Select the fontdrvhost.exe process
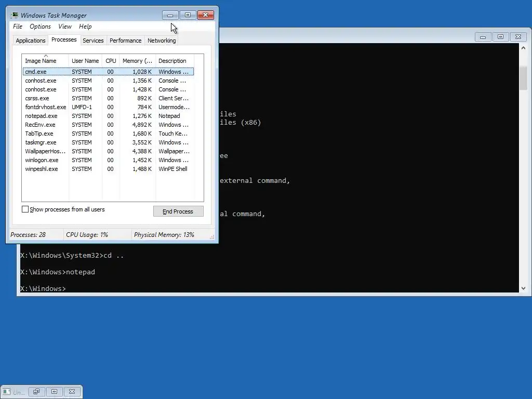This screenshot has height=399, width=532. [x=108, y=107]
